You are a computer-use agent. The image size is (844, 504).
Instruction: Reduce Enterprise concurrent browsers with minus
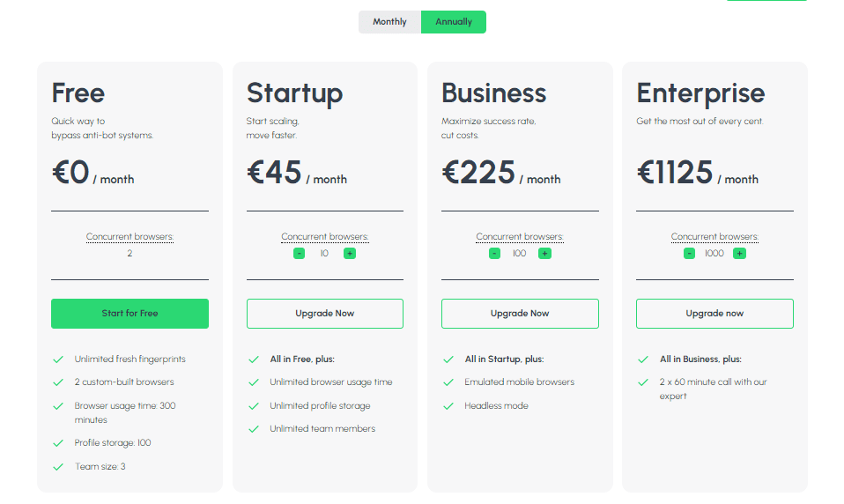click(689, 254)
